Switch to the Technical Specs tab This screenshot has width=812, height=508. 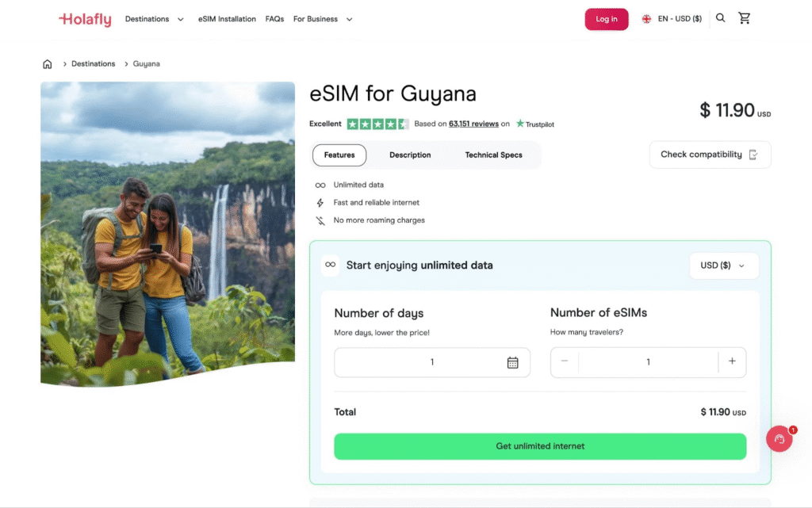493,155
